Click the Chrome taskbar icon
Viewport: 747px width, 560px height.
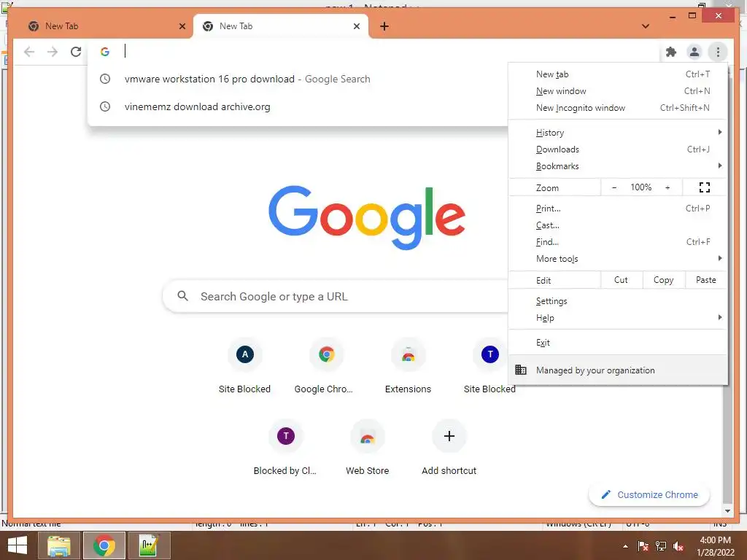point(104,545)
